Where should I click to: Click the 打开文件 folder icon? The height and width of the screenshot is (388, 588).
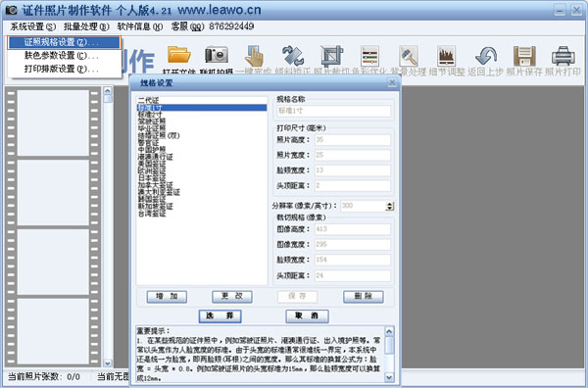tap(179, 55)
